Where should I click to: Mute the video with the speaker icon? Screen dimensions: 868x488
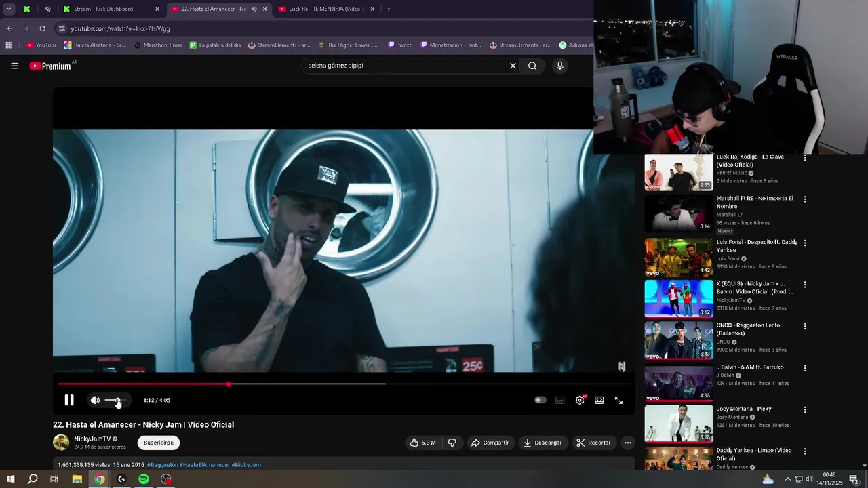tap(95, 400)
